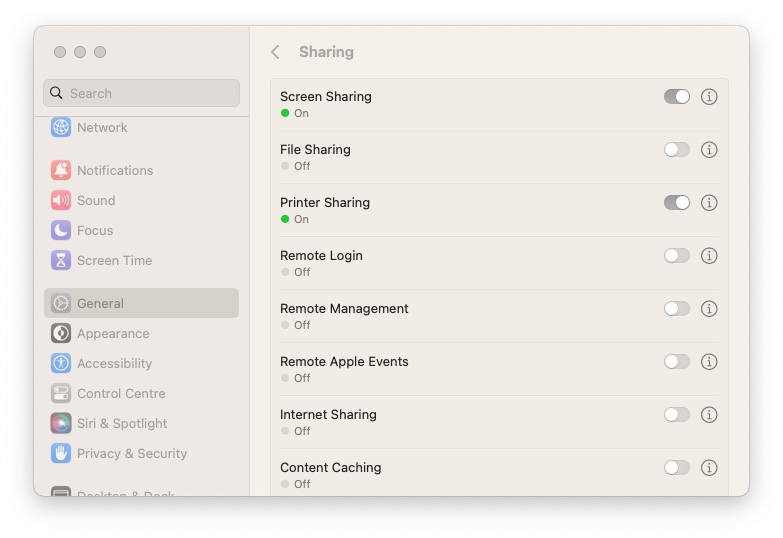
Task: Select Accessibility label in the sidebar
Action: tap(114, 363)
